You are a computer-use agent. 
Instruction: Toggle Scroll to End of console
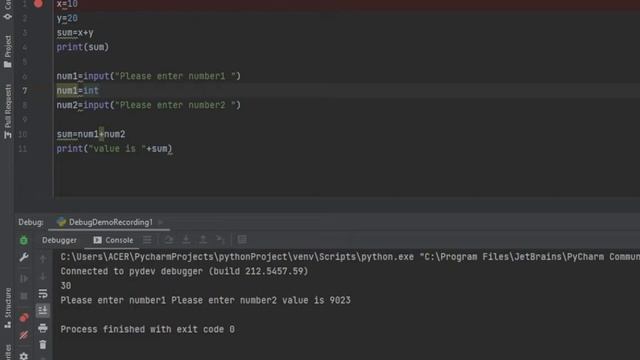(x=43, y=311)
